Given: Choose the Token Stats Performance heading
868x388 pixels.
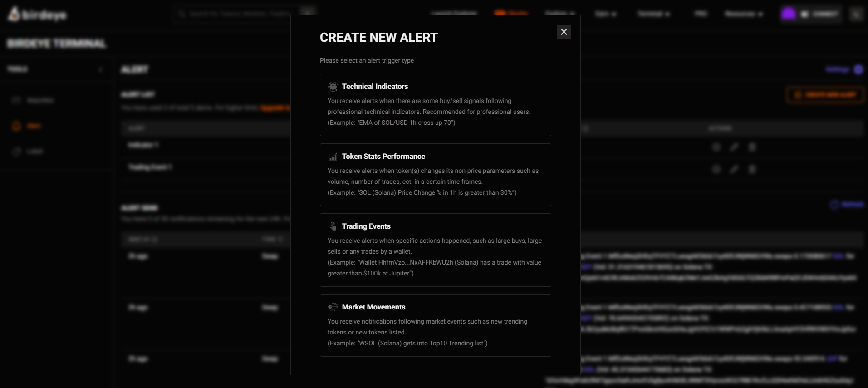Looking at the screenshot, I should [383, 157].
